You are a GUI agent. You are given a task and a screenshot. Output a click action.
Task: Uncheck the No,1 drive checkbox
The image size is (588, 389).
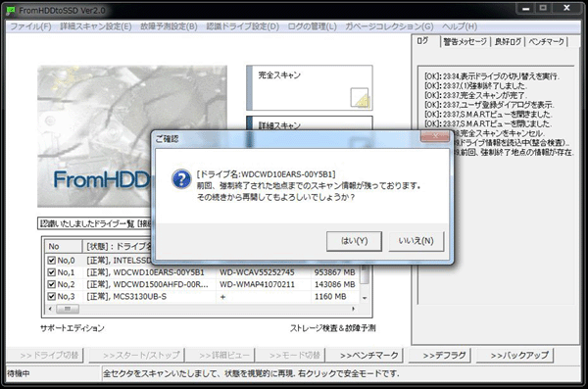click(51, 272)
